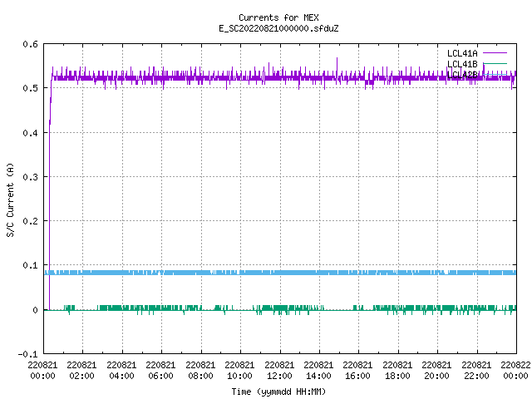Click the x-axis tick 220821 02:00

pos(81,371)
